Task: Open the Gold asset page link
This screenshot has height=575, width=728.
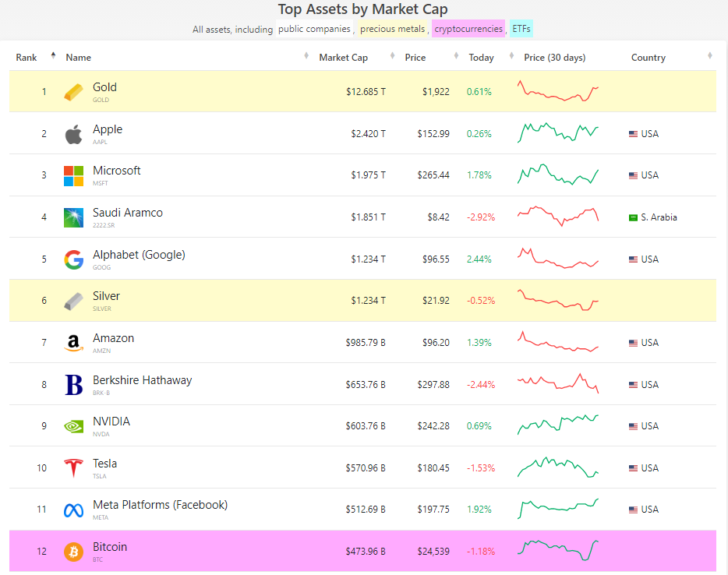Action: pyautogui.click(x=104, y=87)
